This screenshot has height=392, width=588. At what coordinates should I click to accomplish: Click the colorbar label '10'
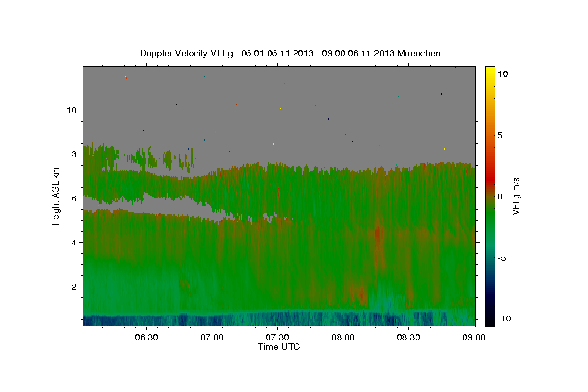[x=502, y=74]
